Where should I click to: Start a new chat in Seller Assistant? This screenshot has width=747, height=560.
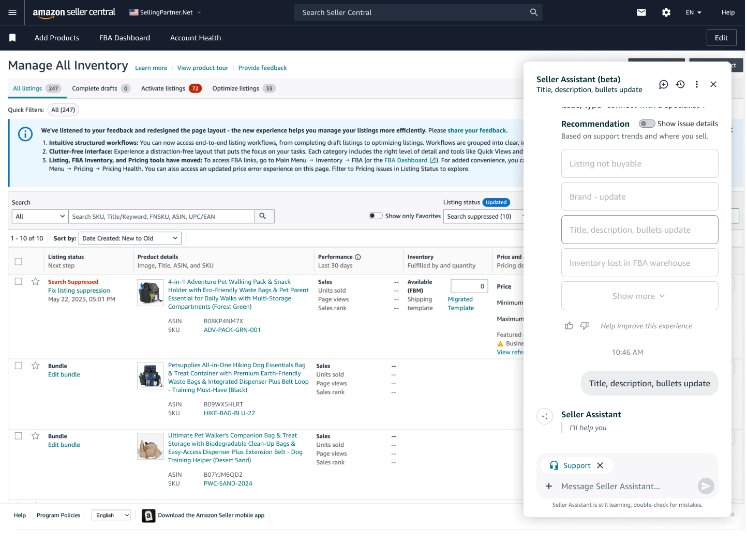tap(663, 84)
